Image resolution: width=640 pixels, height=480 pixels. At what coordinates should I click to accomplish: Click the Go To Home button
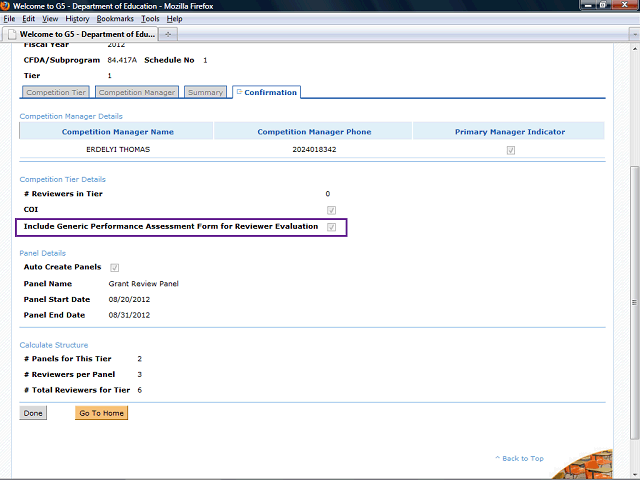coord(101,413)
